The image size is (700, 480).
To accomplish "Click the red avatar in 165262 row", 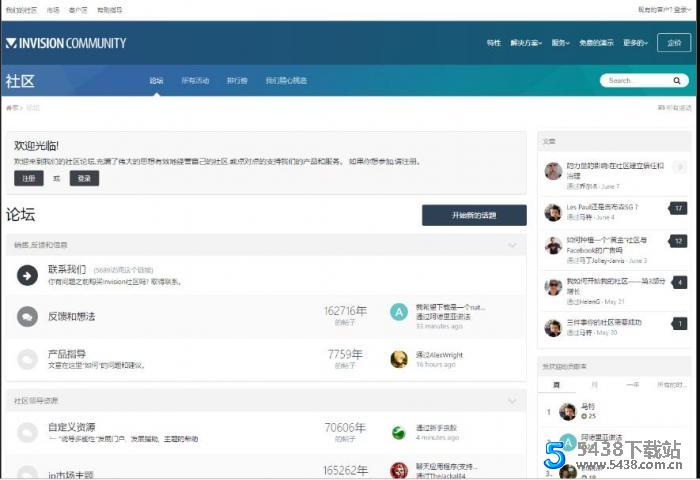I will tap(399, 471).
